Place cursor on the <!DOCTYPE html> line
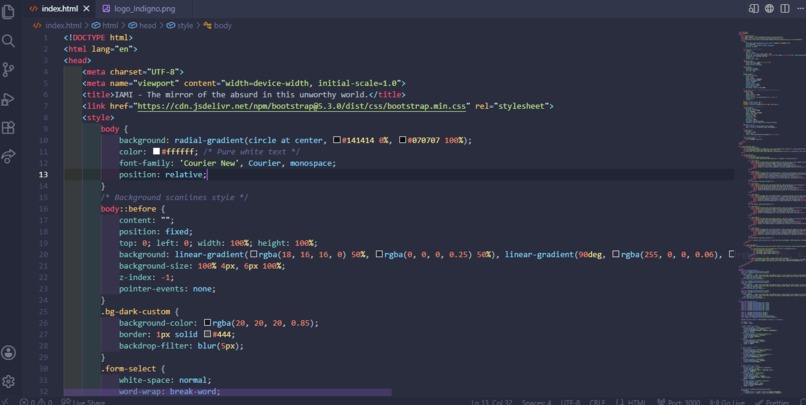Image resolution: width=806 pixels, height=405 pixels. (x=98, y=38)
